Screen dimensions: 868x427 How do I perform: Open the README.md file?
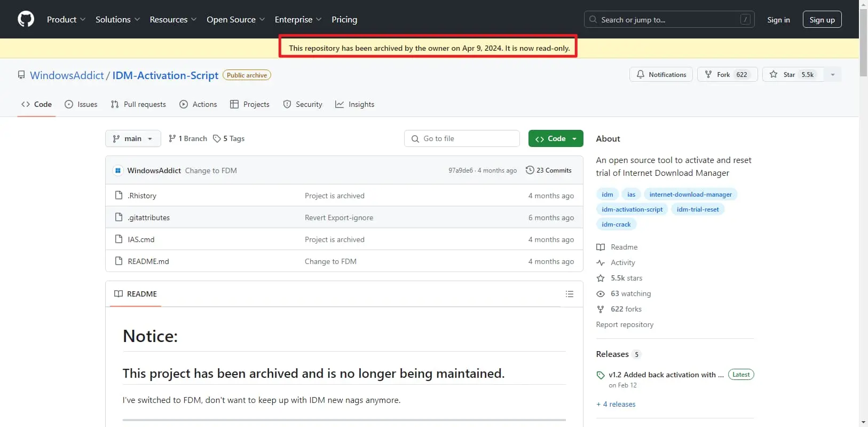click(148, 261)
